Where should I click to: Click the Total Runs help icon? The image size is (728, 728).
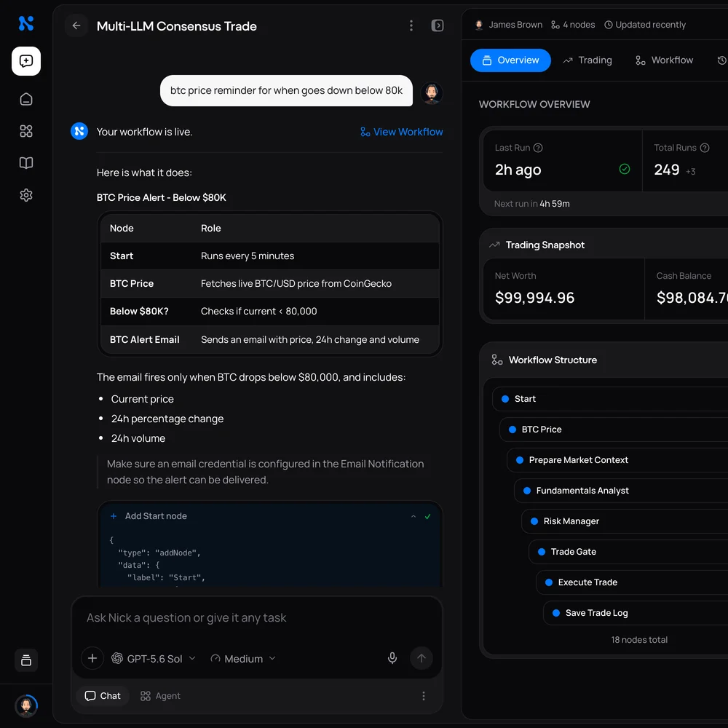704,148
